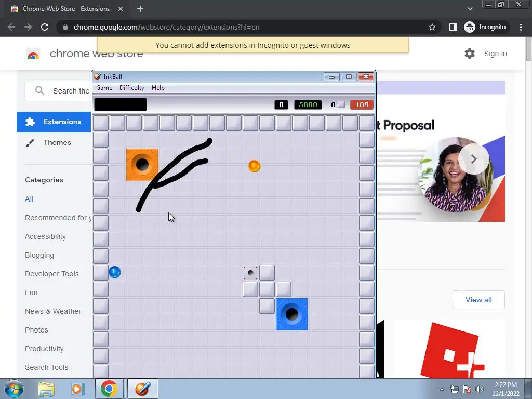Open File Explorer from taskbar
The image size is (532, 399).
46,389
